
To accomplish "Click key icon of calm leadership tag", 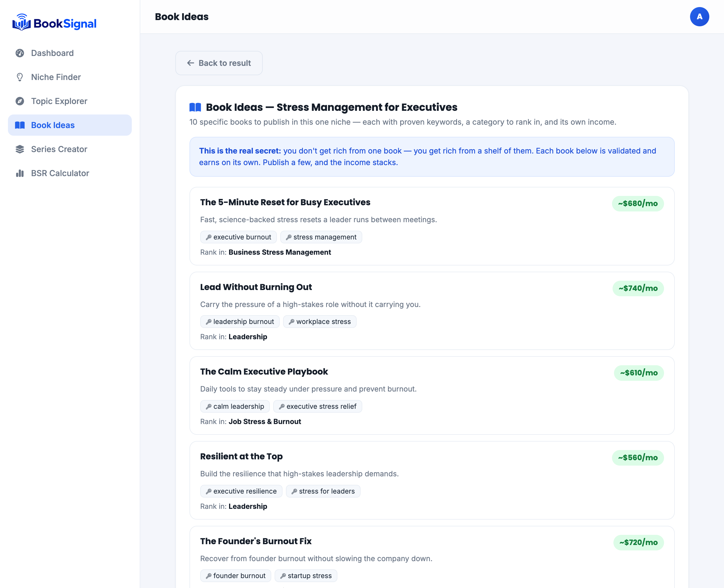I will [x=209, y=407].
